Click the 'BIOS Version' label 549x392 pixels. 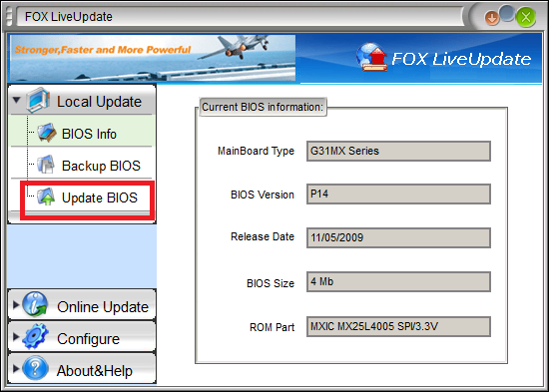[263, 195]
